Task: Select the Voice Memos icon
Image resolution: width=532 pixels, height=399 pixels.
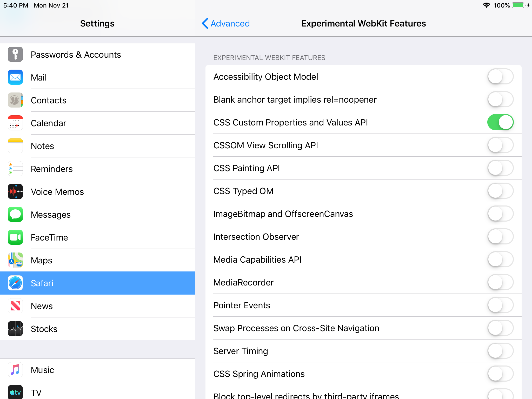Action: [15, 191]
